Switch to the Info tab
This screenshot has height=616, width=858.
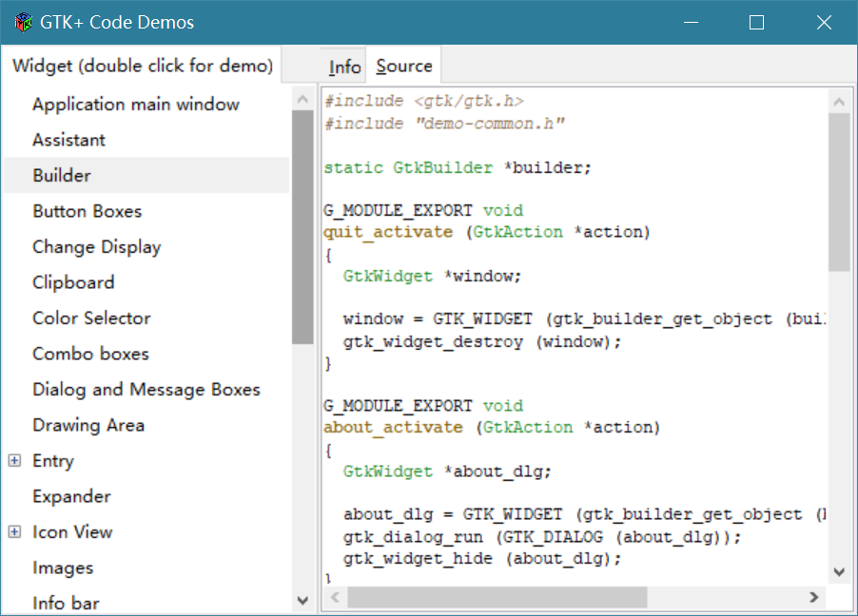pos(344,67)
